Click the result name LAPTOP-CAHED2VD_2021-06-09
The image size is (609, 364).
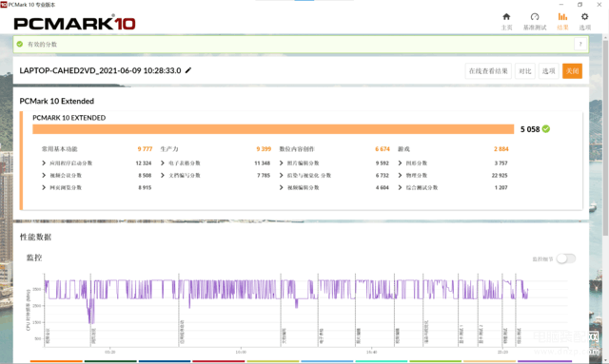[x=100, y=70]
